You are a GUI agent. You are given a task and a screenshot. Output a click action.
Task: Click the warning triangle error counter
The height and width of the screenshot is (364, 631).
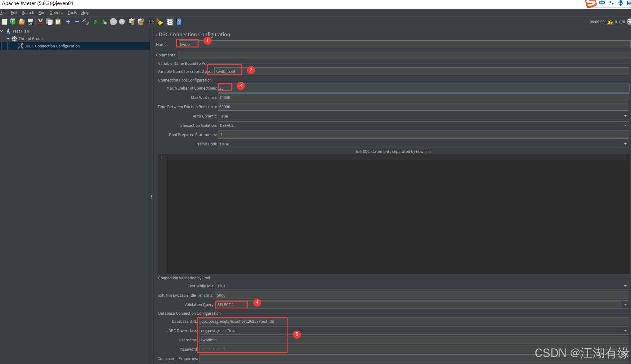(x=610, y=22)
